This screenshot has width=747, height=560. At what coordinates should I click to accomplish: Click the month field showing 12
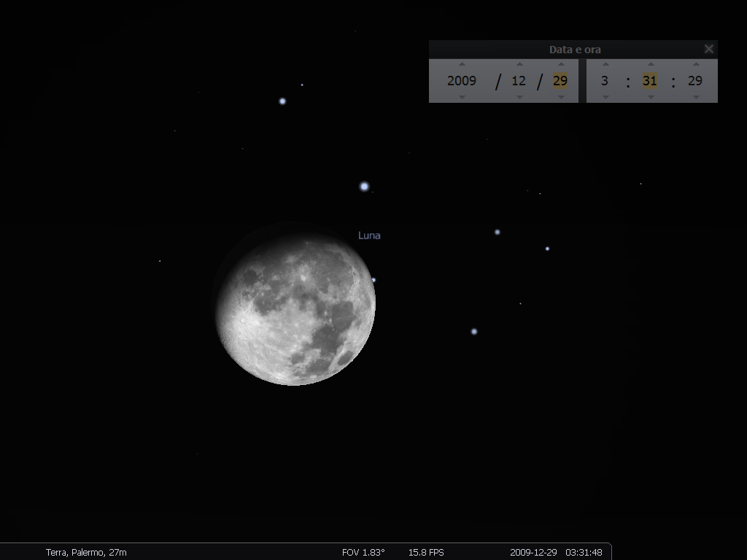[519, 80]
